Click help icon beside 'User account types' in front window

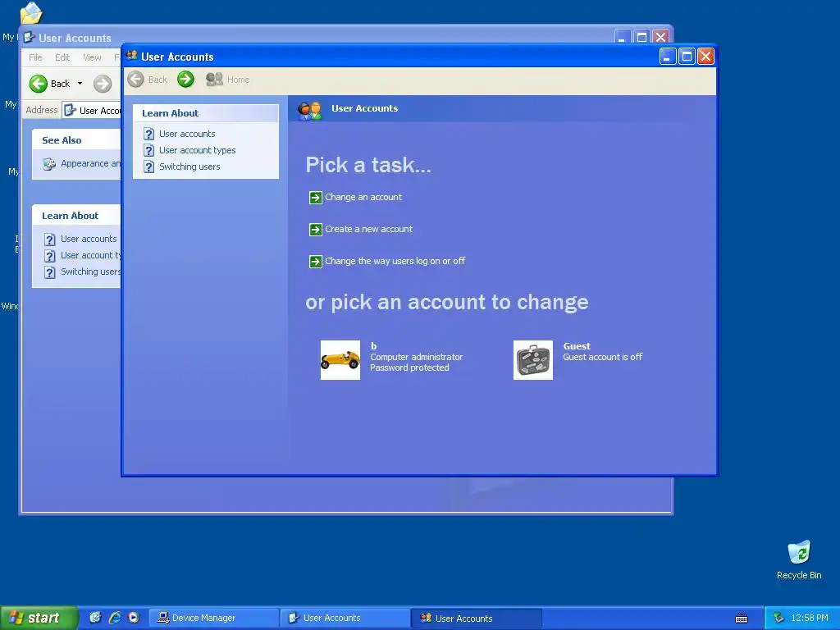tap(149, 151)
